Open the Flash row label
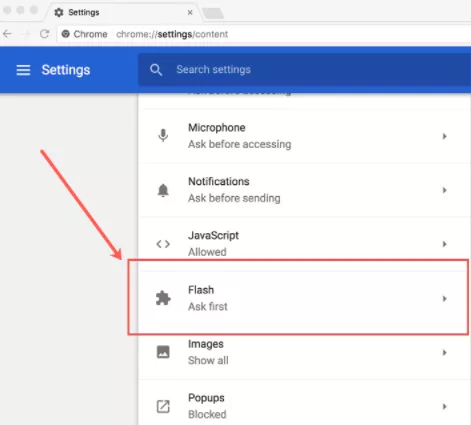The height and width of the screenshot is (425, 471). coord(201,290)
